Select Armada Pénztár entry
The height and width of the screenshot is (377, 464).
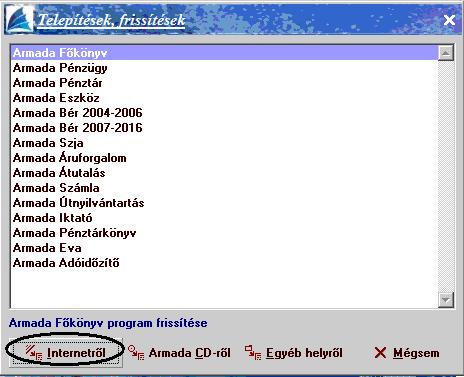pyautogui.click(x=224, y=83)
